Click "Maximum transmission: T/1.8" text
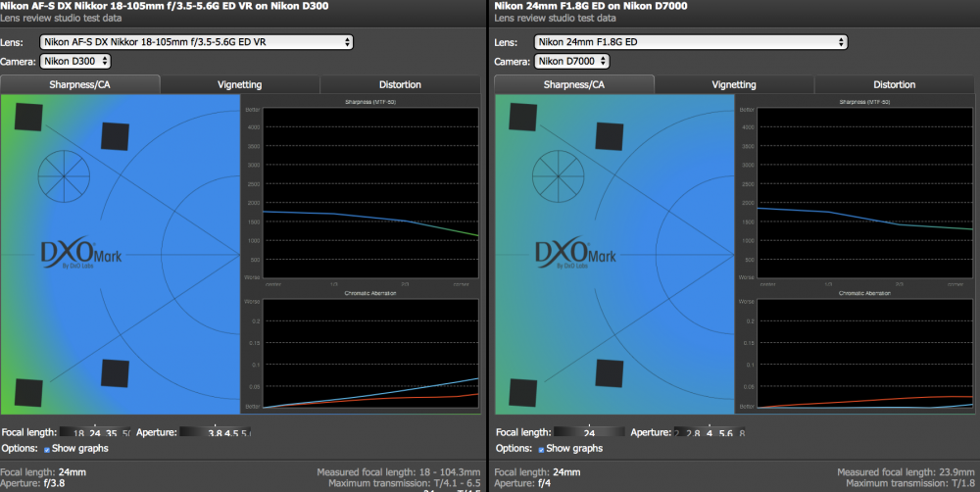The width and height of the screenshot is (980, 492). coord(910,483)
